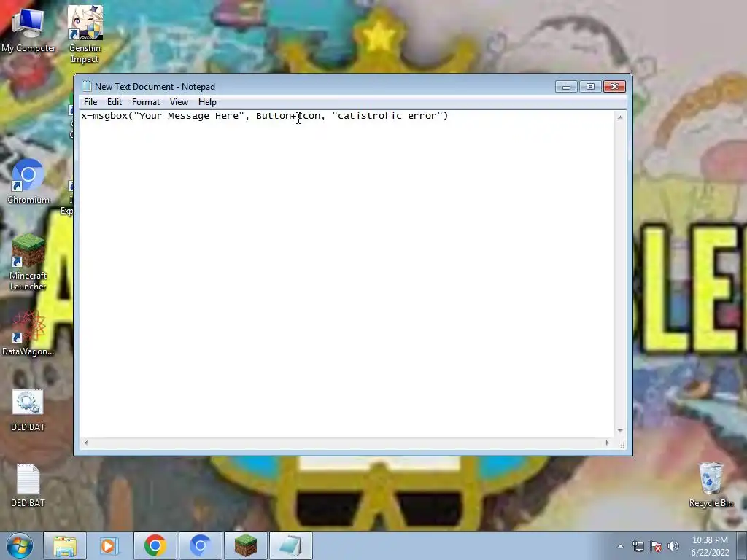Select the My Computer desktop icon
The height and width of the screenshot is (560, 747).
click(x=28, y=29)
